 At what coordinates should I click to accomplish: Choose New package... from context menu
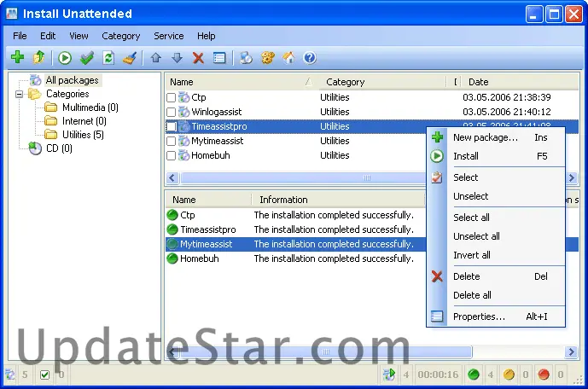pyautogui.click(x=496, y=137)
